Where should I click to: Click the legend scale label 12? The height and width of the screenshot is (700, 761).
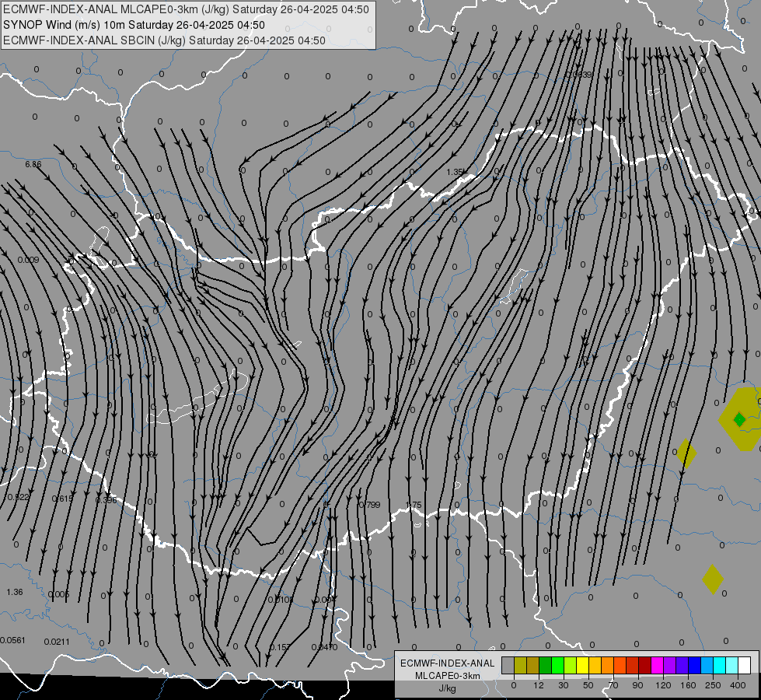point(539,685)
